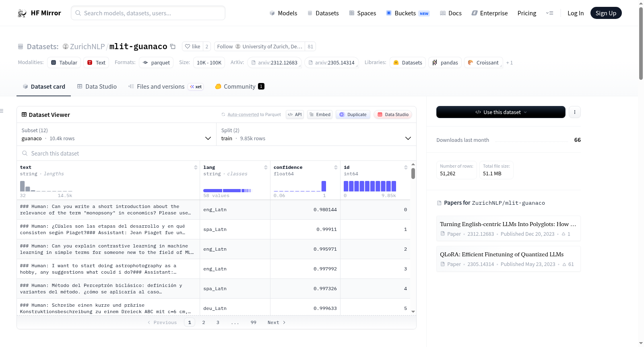Click the dataset table vertical scrollbar
Screen dimensions: 644x347
point(413,174)
